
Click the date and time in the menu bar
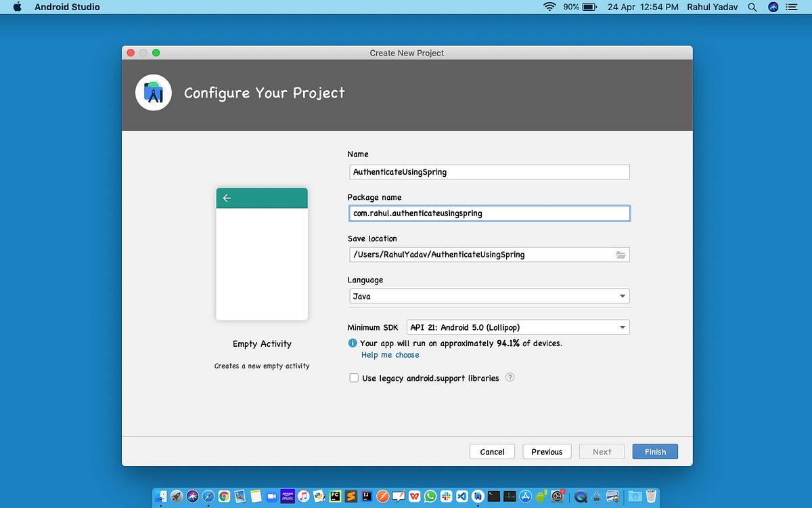click(x=643, y=7)
